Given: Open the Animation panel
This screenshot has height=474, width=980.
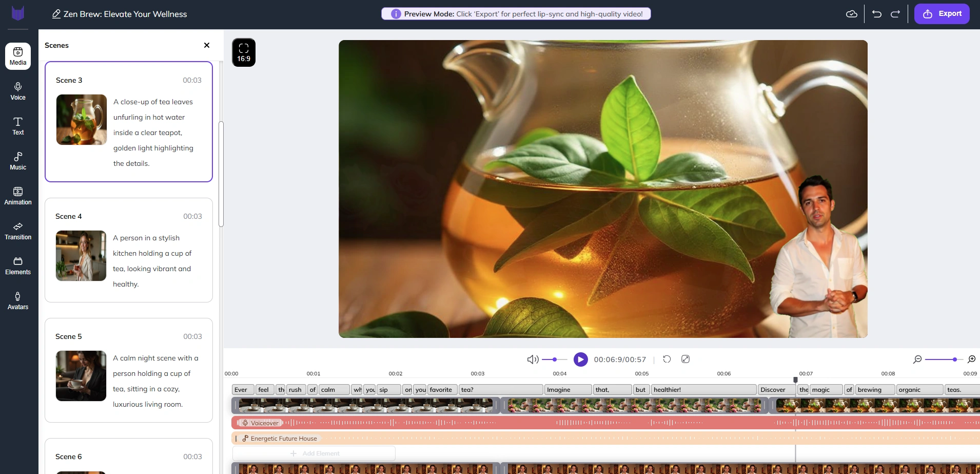Looking at the screenshot, I should (x=18, y=196).
